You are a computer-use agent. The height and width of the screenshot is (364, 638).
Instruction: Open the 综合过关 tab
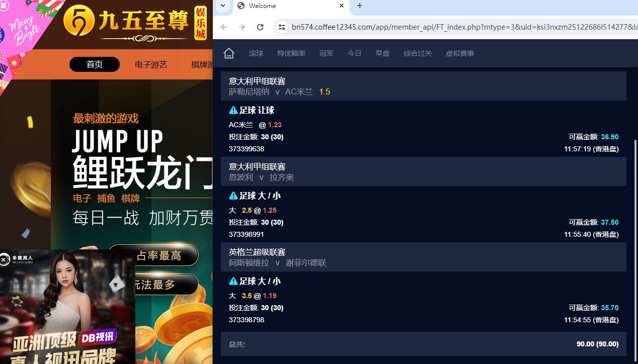click(418, 53)
